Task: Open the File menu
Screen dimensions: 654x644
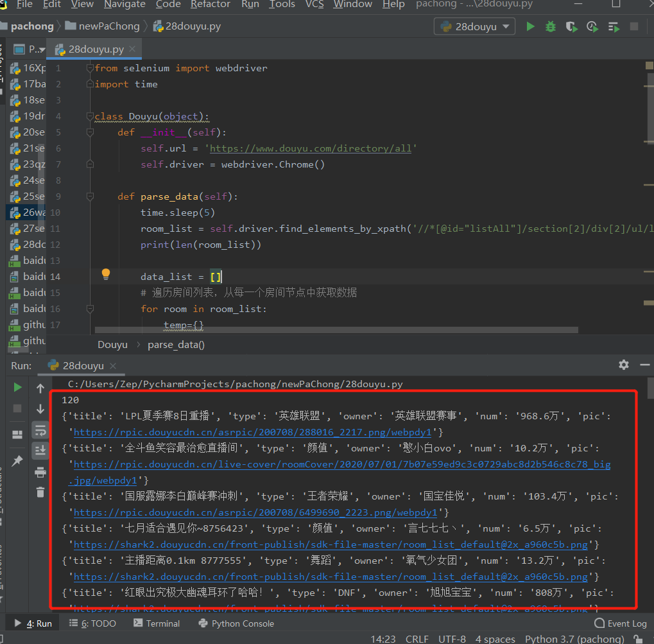Action: (24, 4)
